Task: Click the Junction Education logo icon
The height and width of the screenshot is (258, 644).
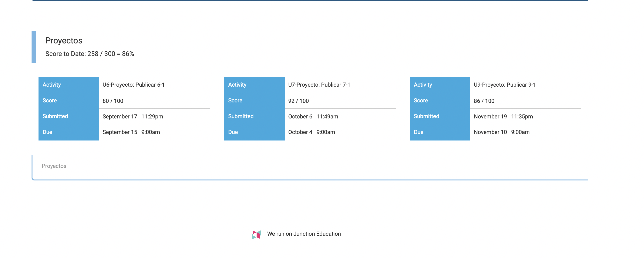Action: pos(256,235)
